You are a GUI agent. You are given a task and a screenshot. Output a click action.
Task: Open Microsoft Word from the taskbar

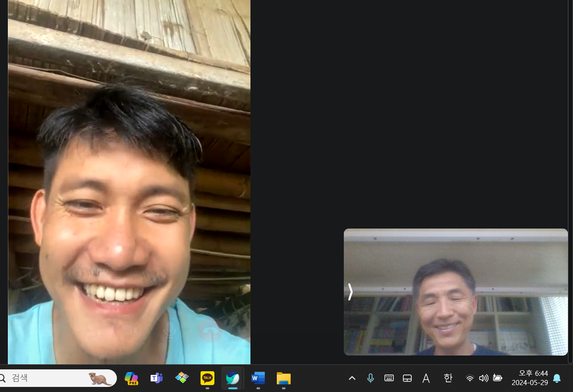tap(258, 379)
